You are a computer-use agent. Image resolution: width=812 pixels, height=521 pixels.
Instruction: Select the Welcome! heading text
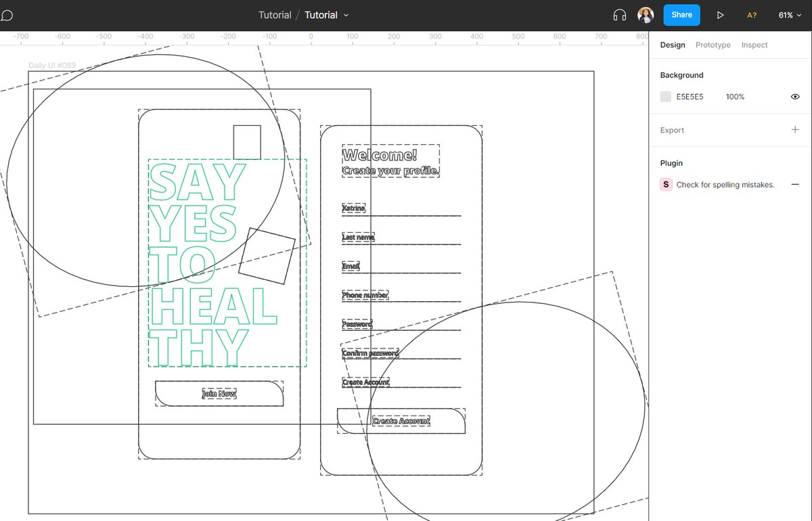click(x=380, y=155)
